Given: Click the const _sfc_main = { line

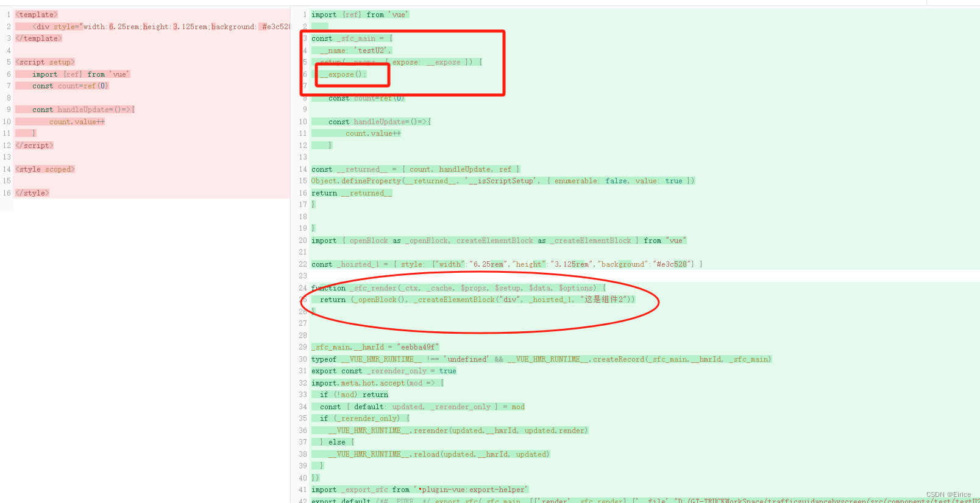Looking at the screenshot, I should (352, 38).
